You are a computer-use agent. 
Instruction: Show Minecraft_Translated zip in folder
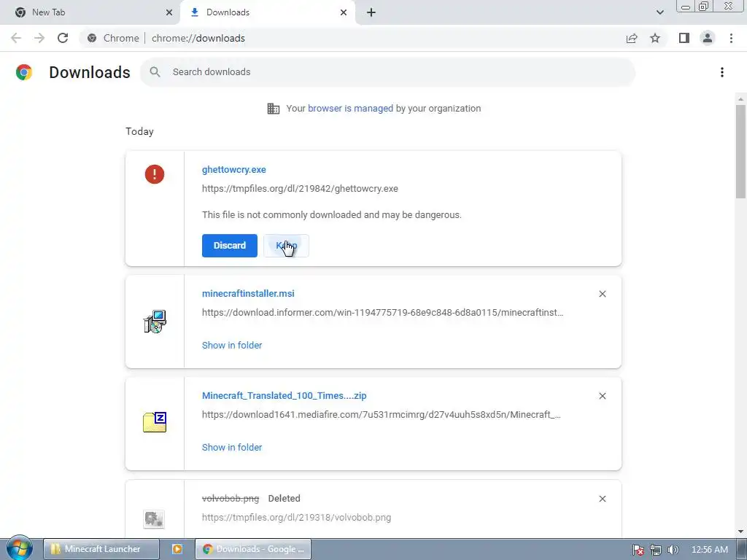[232, 447]
